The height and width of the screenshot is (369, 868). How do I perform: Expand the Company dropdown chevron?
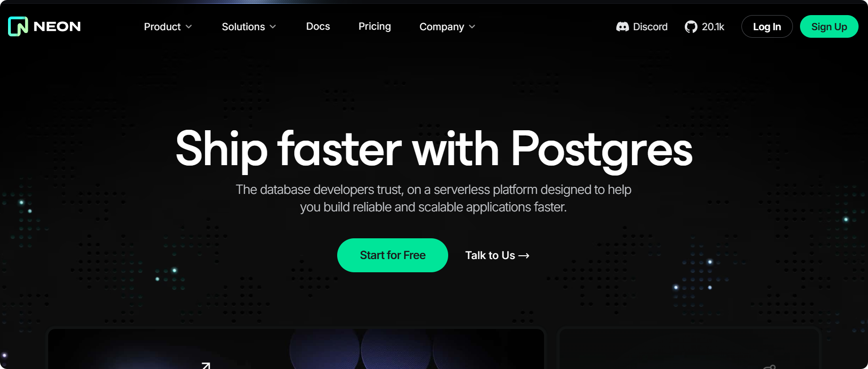coord(472,27)
